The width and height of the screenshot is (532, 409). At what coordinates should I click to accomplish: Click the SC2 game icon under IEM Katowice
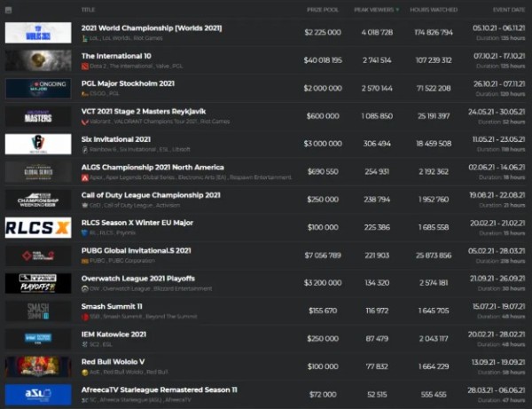click(85, 344)
